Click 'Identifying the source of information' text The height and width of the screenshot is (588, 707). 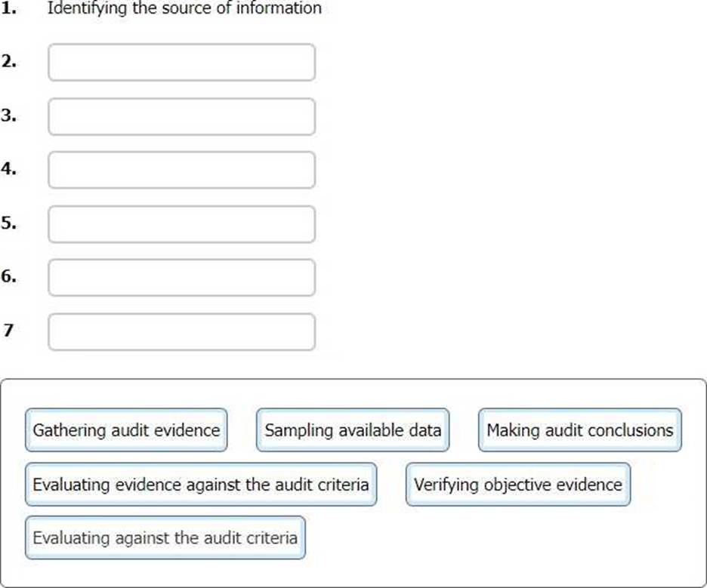pyautogui.click(x=184, y=8)
